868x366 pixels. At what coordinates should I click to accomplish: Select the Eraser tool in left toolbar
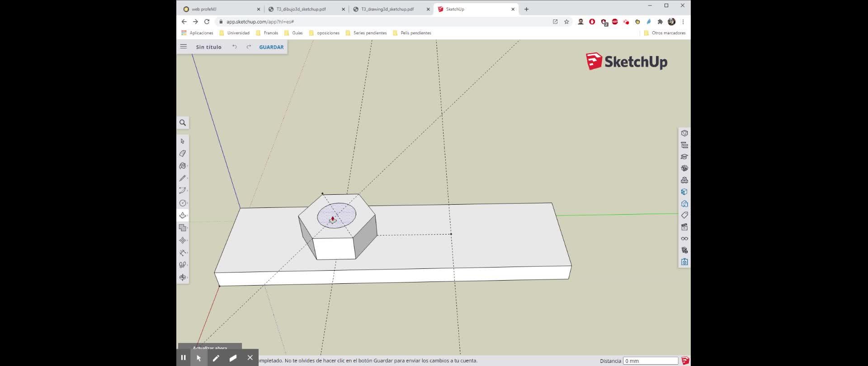[183, 154]
